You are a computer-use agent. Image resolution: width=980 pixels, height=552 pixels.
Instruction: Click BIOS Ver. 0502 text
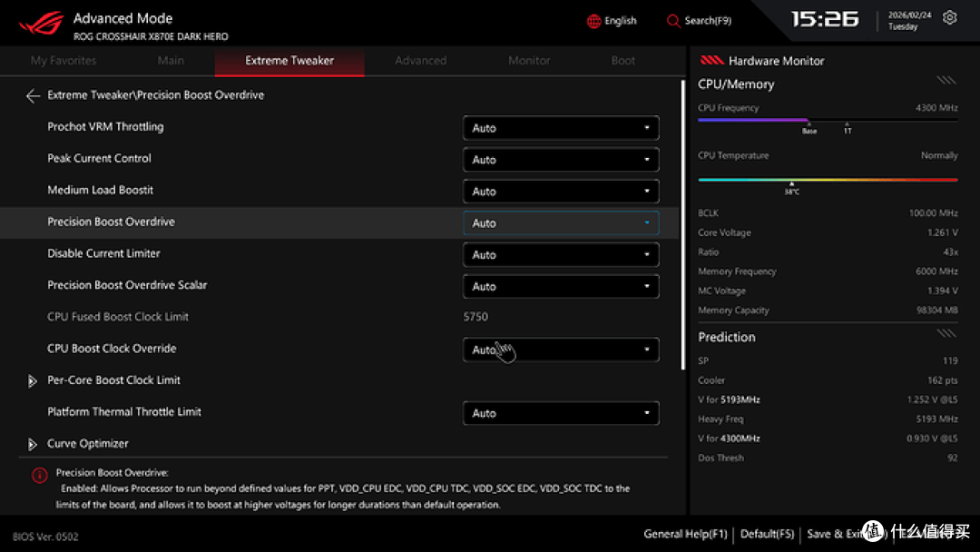click(45, 537)
